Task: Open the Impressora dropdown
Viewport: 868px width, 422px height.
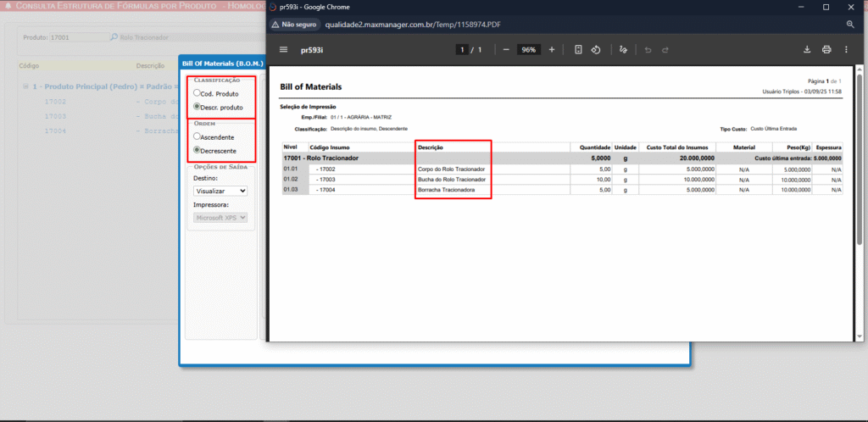Action: [x=220, y=218]
